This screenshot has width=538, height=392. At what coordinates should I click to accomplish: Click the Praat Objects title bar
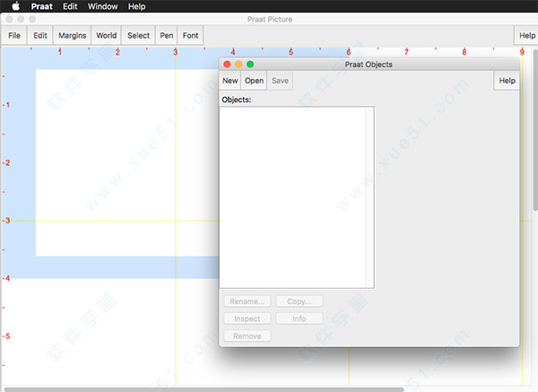pyautogui.click(x=369, y=65)
